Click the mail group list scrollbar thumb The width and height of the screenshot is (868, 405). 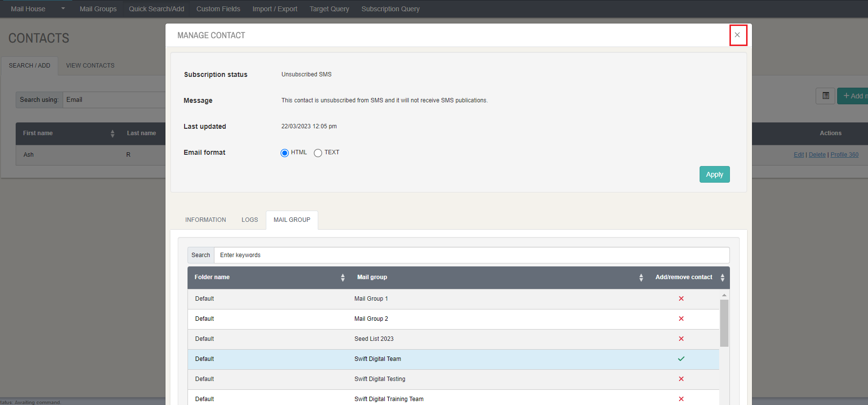tap(724, 323)
